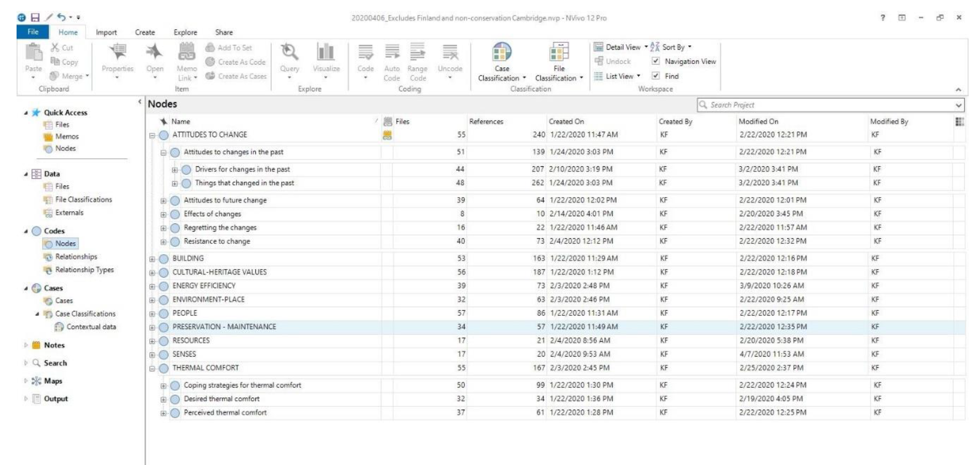Image resolution: width=980 pixels, height=465 pixels.
Task: Open Case Classification tool
Action: 502,52
